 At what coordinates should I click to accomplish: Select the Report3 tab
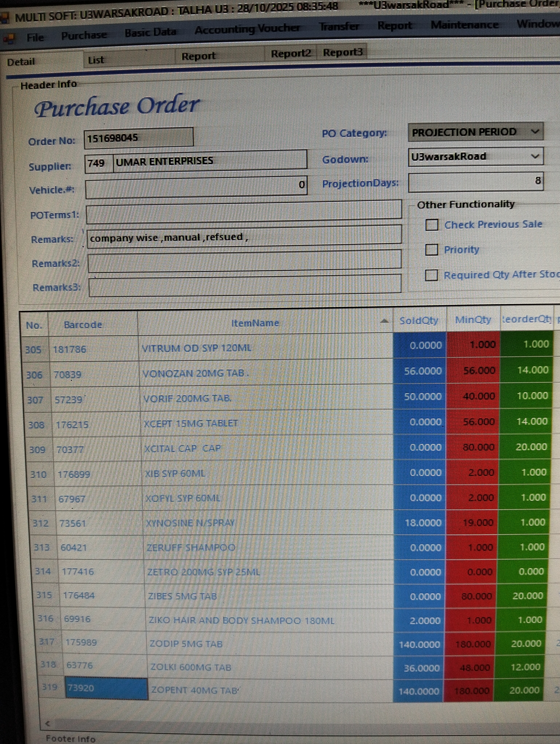343,53
